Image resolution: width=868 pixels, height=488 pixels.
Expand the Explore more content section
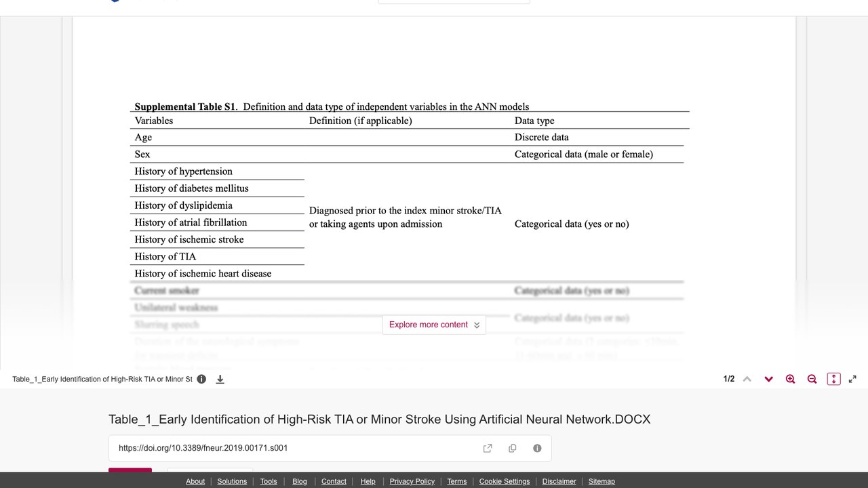(x=434, y=325)
